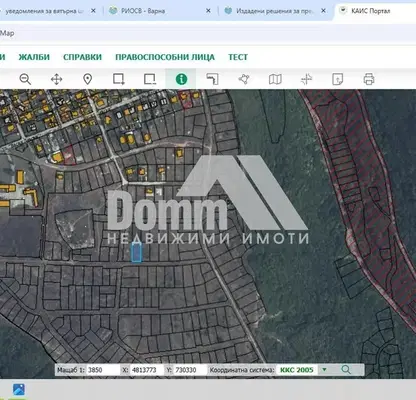This screenshot has width=416, height=400.
Task: Open the ККС 2005 coordinate system selector
Action: click(297, 370)
